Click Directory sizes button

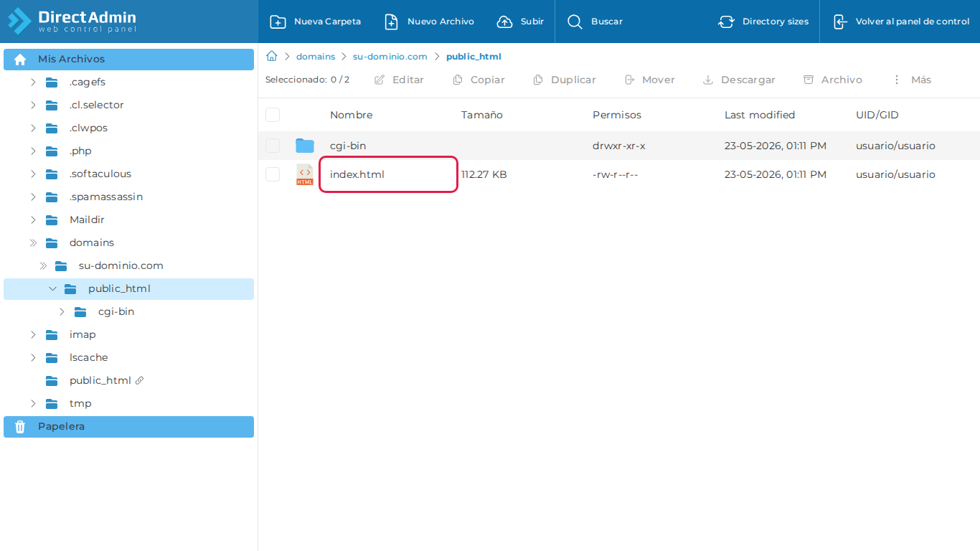point(763,22)
